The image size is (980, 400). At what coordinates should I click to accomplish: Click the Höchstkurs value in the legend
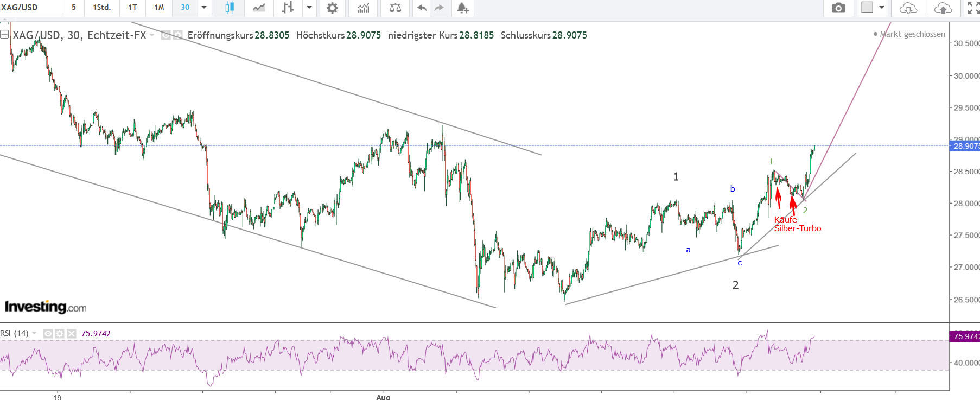(364, 35)
